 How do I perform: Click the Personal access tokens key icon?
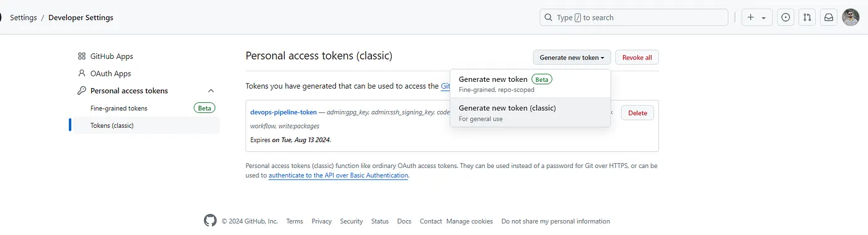(x=81, y=91)
